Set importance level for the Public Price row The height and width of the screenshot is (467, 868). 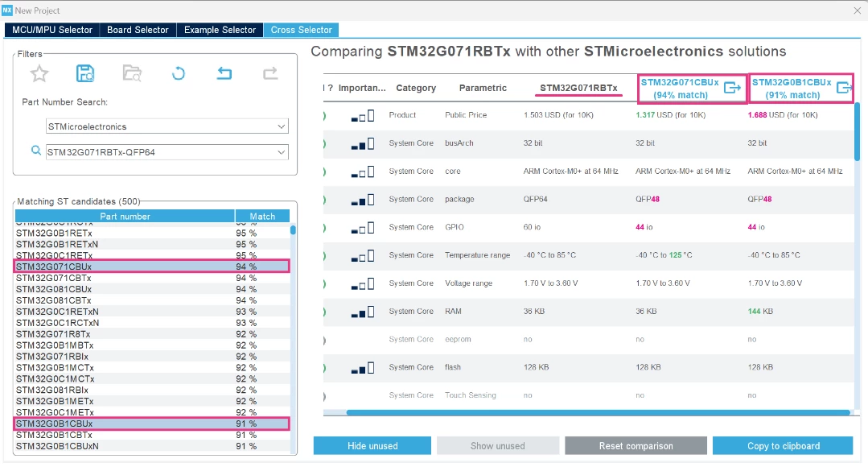(363, 116)
